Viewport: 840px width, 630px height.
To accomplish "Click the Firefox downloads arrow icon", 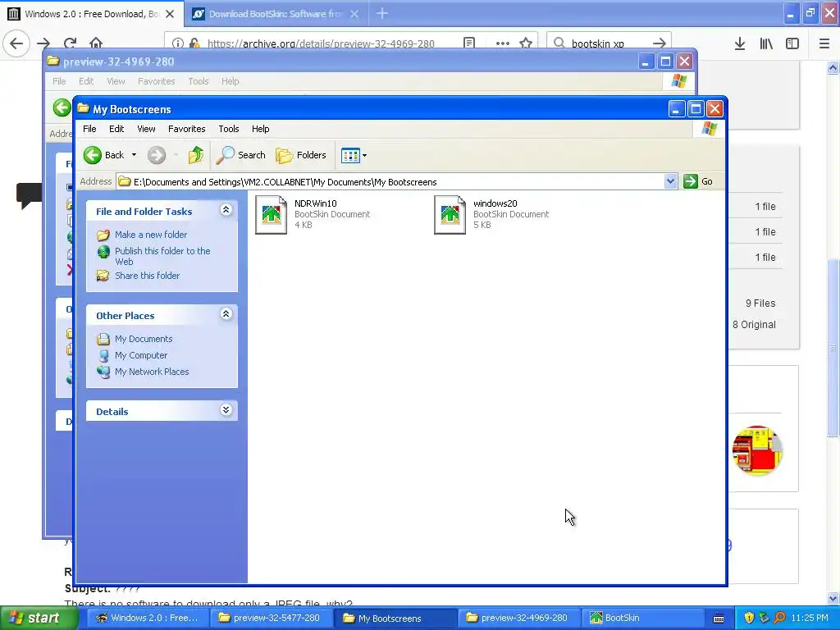I will coord(739,43).
